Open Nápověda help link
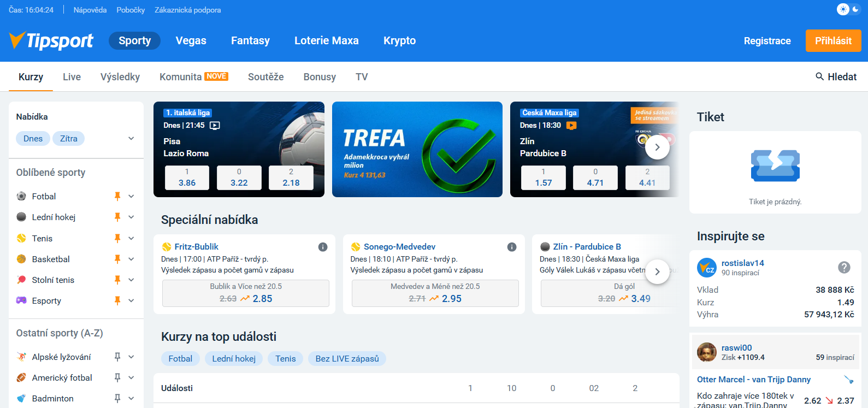This screenshot has height=408, width=868. point(90,10)
